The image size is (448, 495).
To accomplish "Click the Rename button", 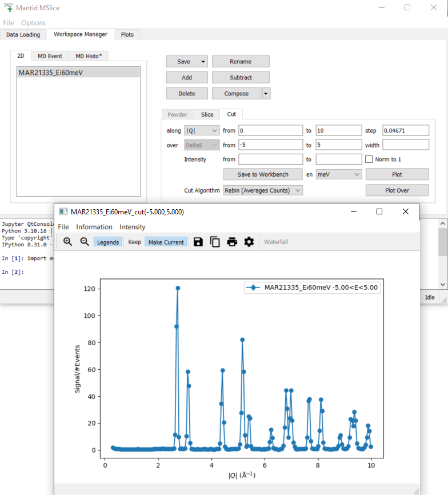I will pyautogui.click(x=241, y=62).
